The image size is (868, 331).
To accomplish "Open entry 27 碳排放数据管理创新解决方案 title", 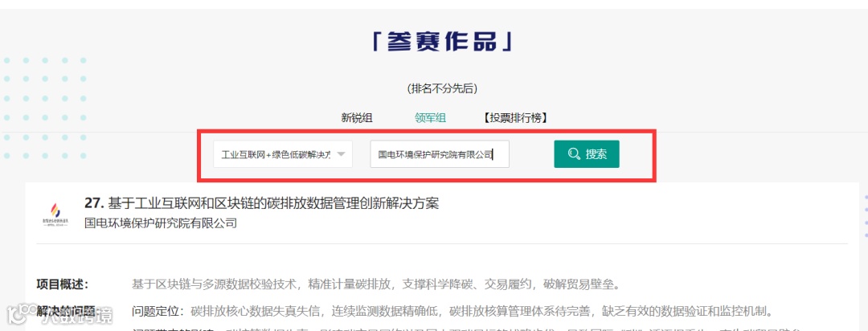I will tap(261, 203).
